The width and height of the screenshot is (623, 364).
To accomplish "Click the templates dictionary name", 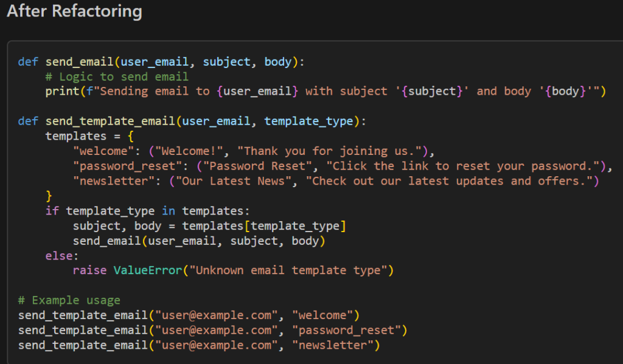I will [x=75, y=136].
